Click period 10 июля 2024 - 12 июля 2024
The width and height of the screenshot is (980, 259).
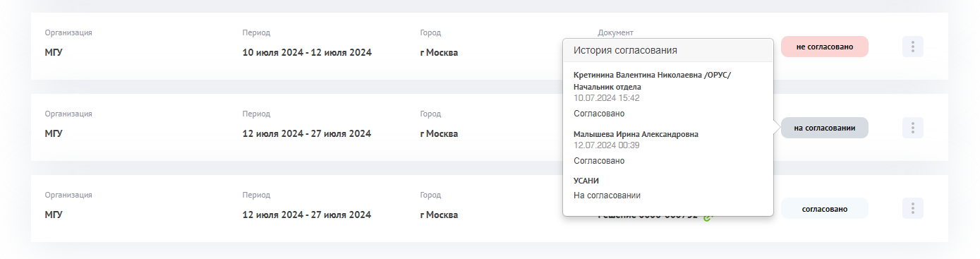pyautogui.click(x=307, y=52)
